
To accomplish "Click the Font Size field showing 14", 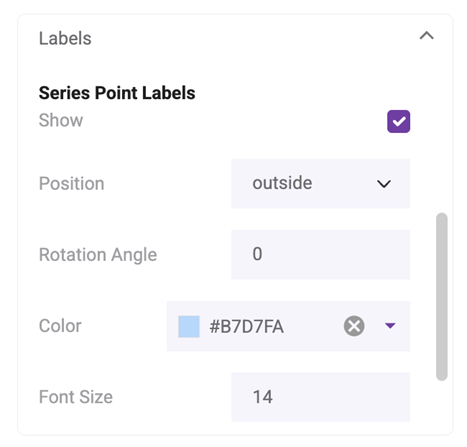I will pyautogui.click(x=320, y=397).
